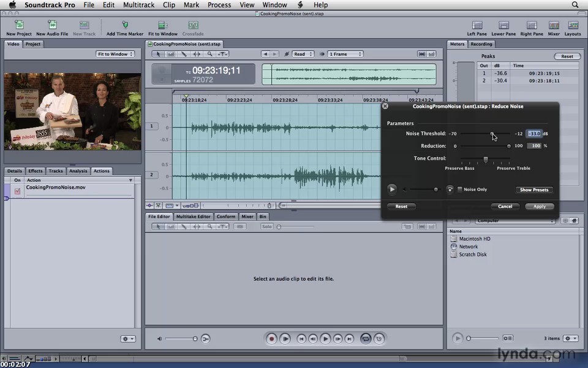Open the video Fit to Window dropdown

(x=115, y=54)
